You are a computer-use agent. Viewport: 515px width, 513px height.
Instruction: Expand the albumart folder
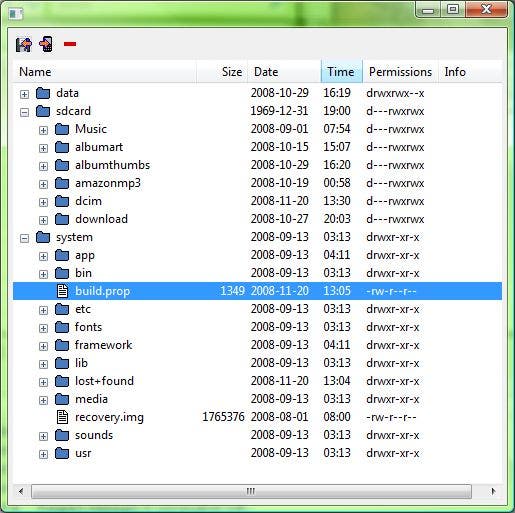click(43, 148)
